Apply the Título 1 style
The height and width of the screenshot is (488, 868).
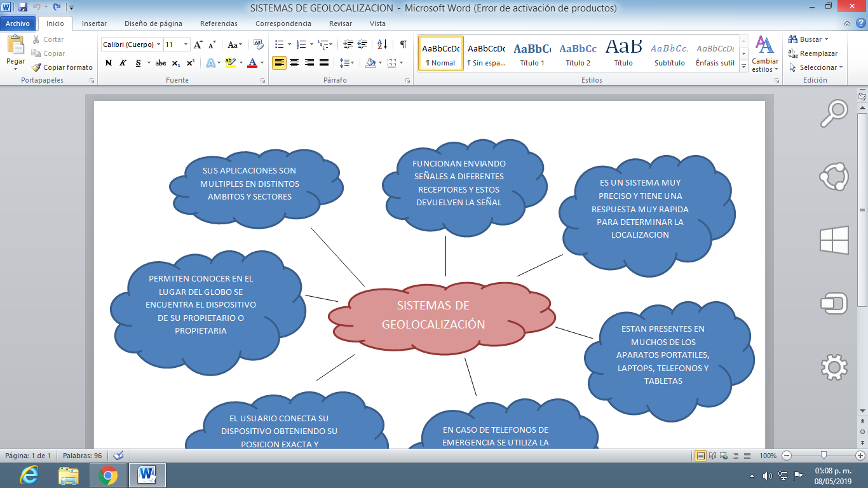point(532,53)
